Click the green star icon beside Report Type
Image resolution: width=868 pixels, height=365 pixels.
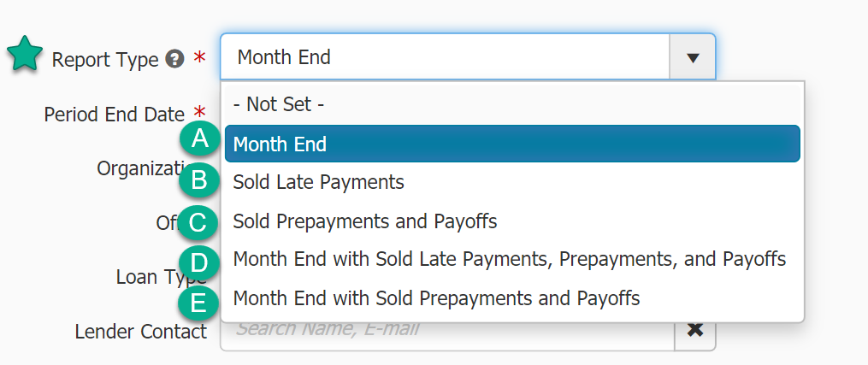coord(26,56)
